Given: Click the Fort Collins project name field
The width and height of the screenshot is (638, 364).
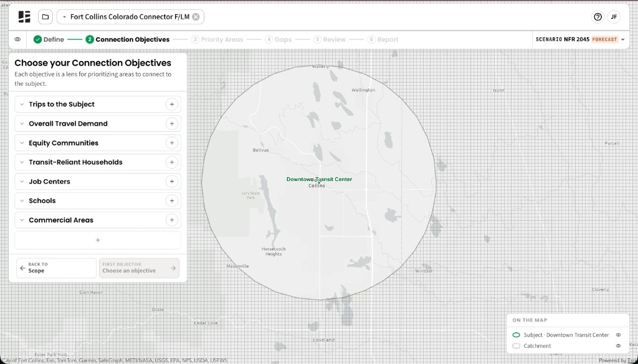Looking at the screenshot, I should tap(130, 17).
